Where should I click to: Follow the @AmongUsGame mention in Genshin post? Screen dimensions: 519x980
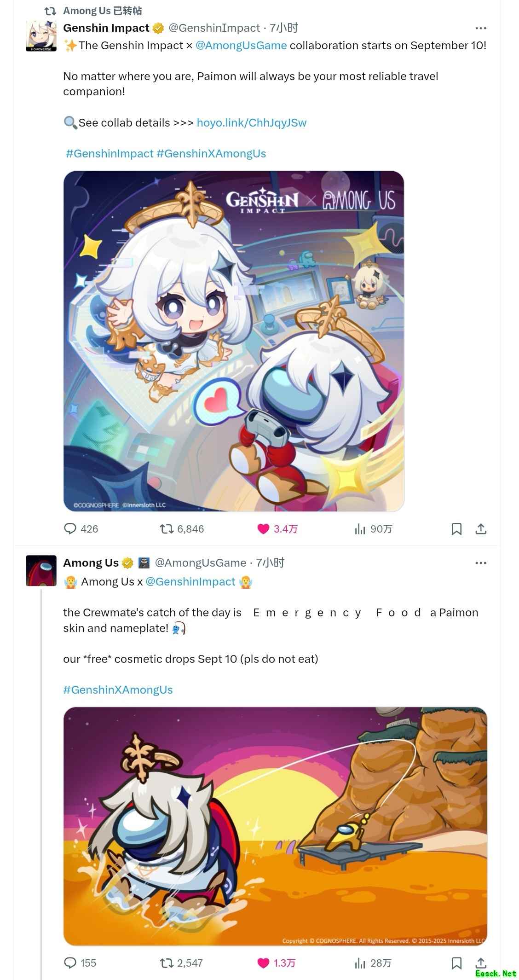point(241,46)
